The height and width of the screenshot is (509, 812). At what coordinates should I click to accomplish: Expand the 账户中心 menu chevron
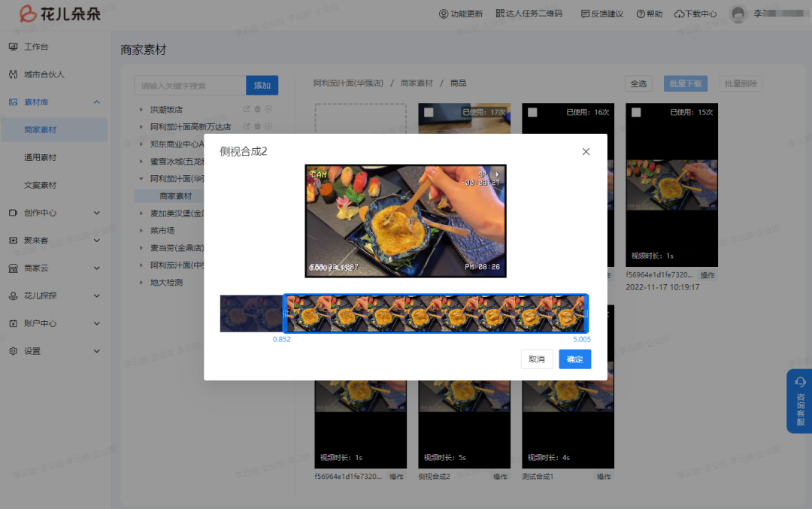pos(97,323)
